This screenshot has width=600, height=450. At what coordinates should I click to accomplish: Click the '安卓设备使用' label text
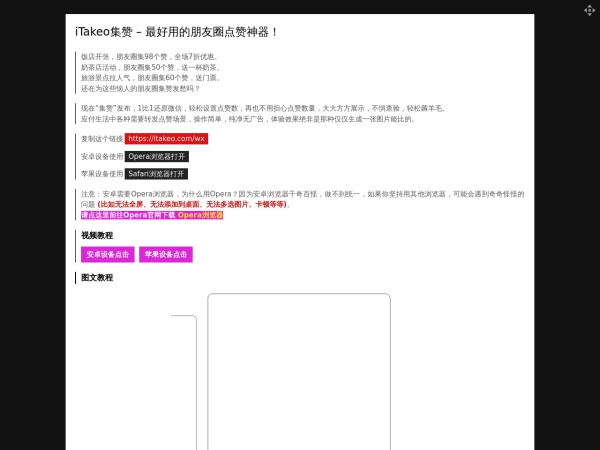[x=102, y=157]
